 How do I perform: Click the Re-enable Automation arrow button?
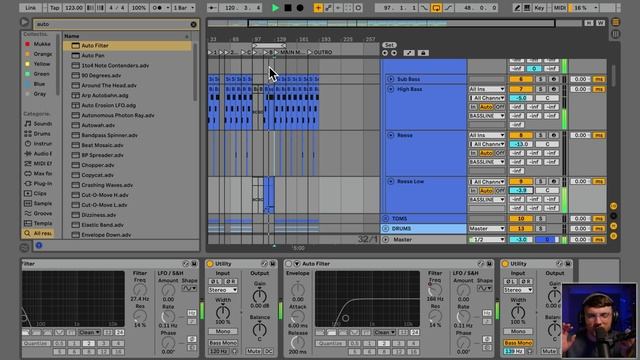pyautogui.click(x=338, y=8)
